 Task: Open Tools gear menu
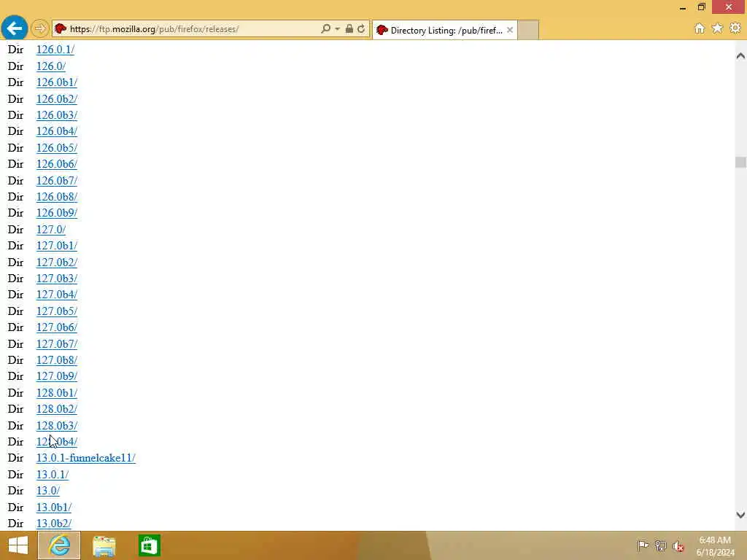(735, 28)
